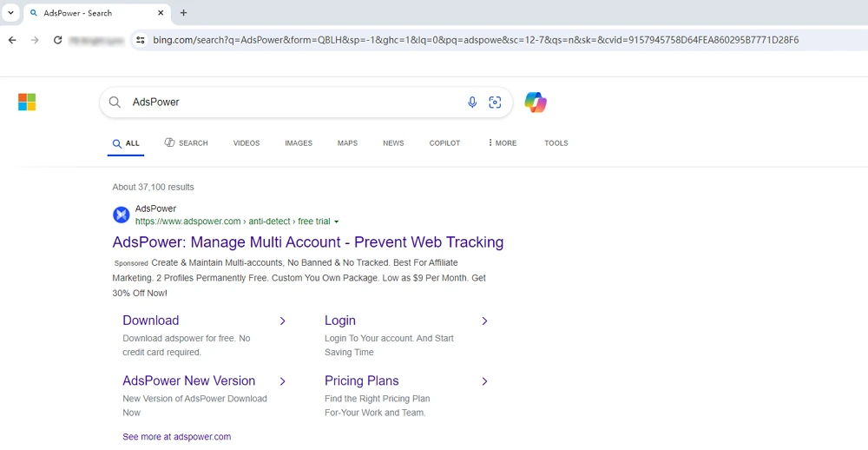Expand the MORE menu
Viewport: 868px width, 450px height.
502,143
